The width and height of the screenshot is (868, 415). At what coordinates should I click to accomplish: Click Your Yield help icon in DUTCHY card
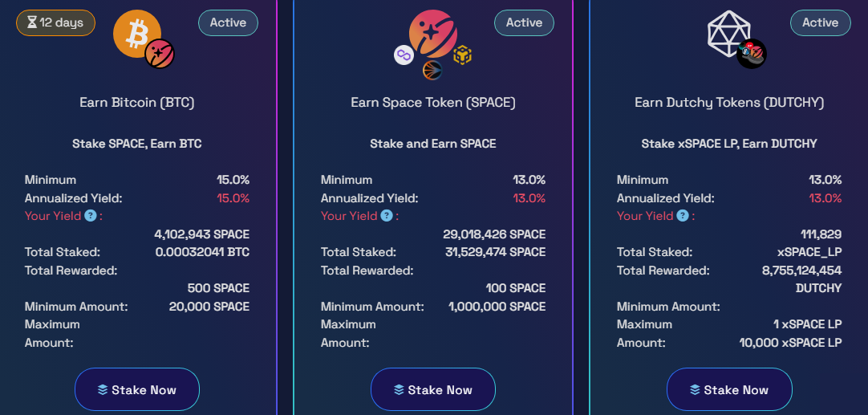click(x=683, y=216)
